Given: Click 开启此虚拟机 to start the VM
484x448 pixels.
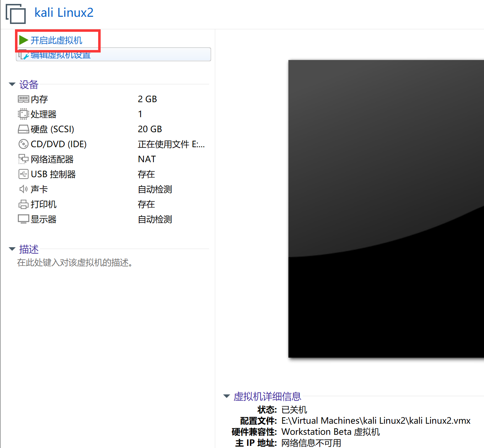Looking at the screenshot, I should click(x=56, y=40).
